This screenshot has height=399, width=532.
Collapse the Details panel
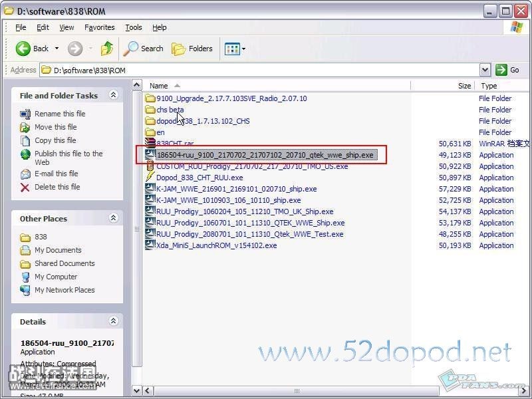113,322
